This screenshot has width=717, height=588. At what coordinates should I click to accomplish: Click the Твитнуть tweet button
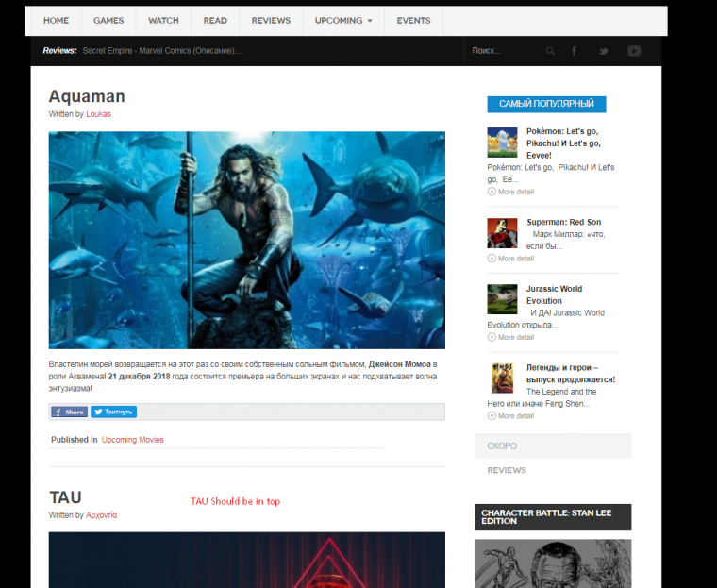113,412
